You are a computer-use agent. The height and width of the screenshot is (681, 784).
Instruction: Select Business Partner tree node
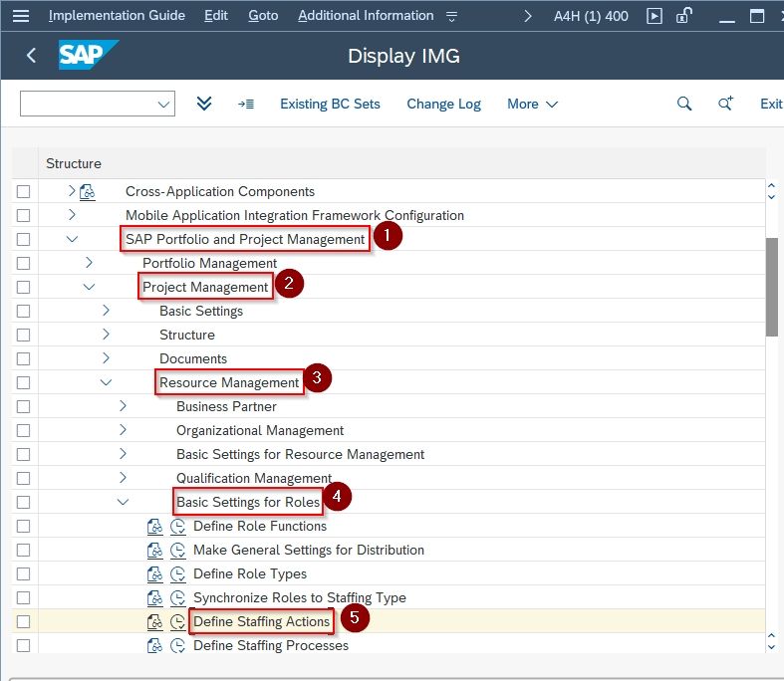226,406
